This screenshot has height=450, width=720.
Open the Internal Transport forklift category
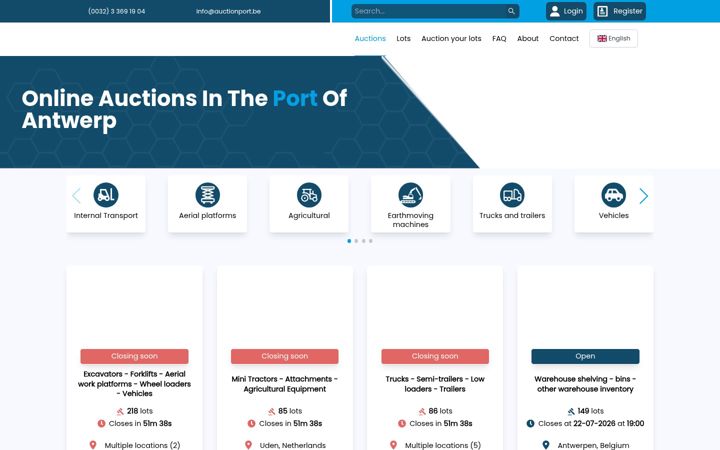[x=106, y=204]
